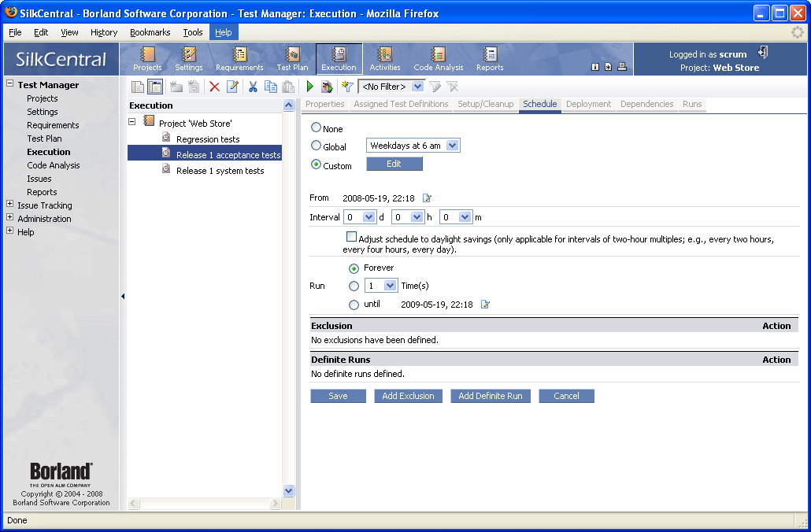Enable Adjust schedule to daylight savings checkbox
Viewport: 811px width, 532px height.
(351, 237)
